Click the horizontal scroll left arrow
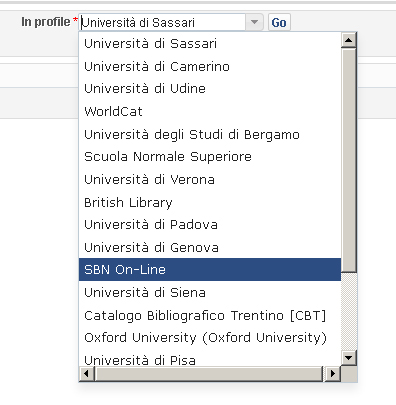Viewport: 396px width, 405px height. [x=87, y=374]
